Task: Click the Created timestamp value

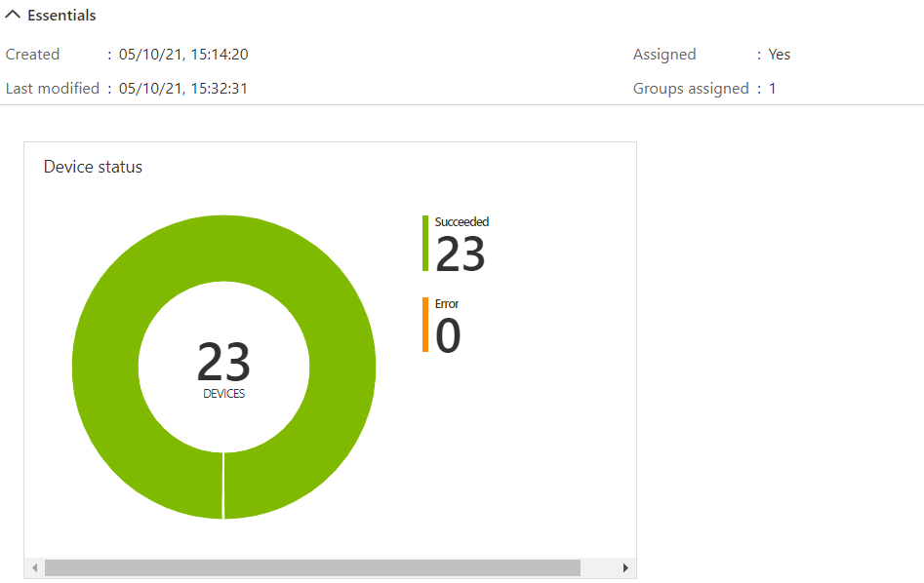Action: point(183,55)
